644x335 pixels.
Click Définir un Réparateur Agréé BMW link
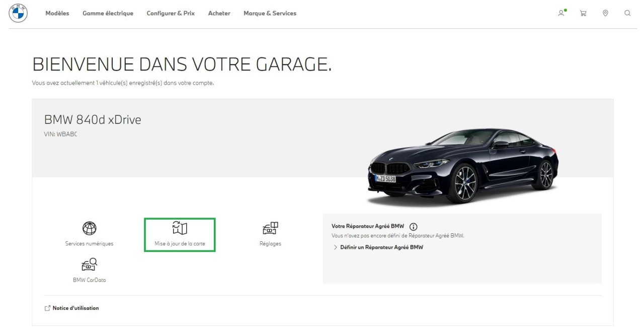point(381,247)
